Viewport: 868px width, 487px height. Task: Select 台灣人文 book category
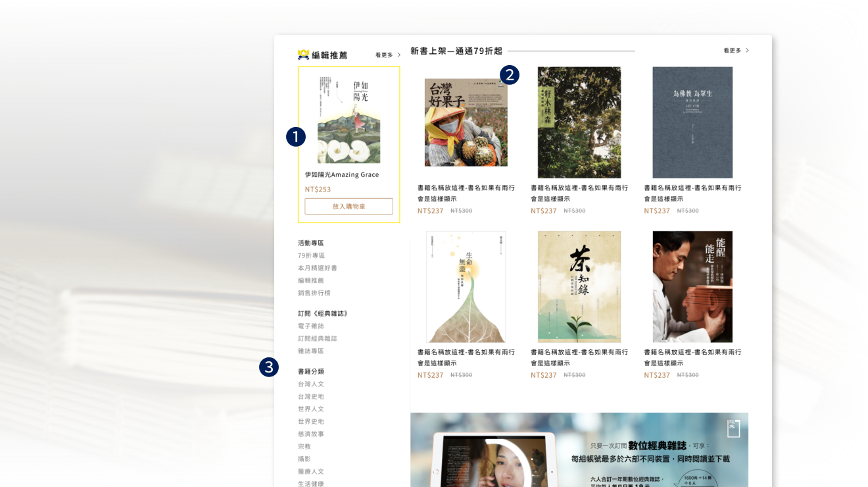pyautogui.click(x=310, y=384)
